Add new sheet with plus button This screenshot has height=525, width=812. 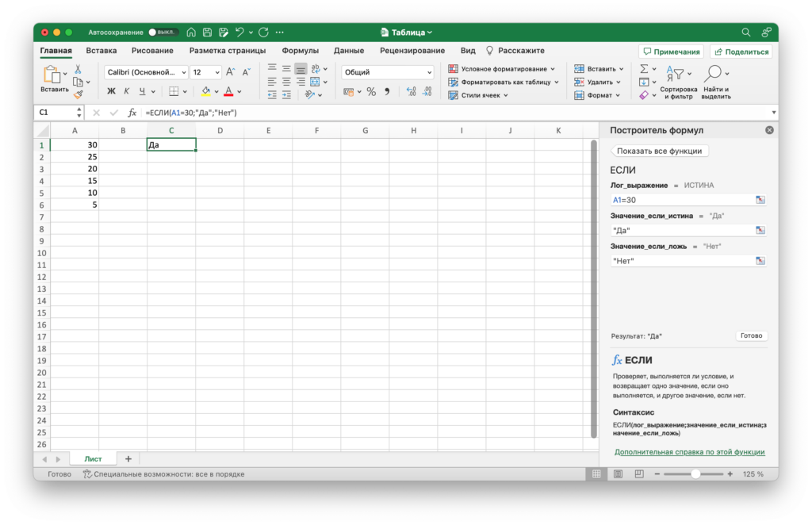coord(128,458)
